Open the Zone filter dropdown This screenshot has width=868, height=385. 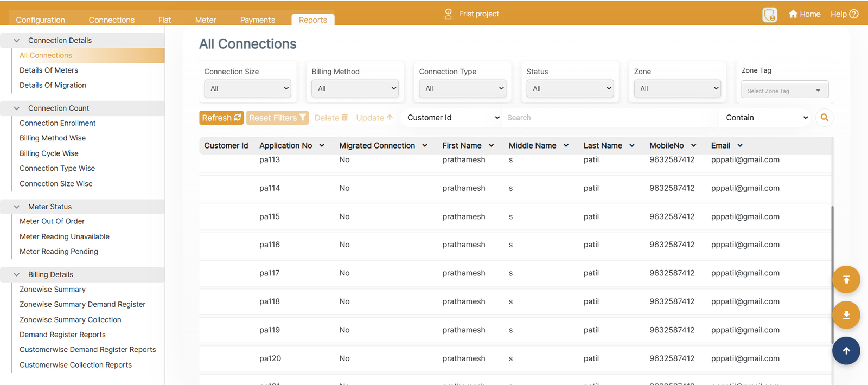[677, 88]
